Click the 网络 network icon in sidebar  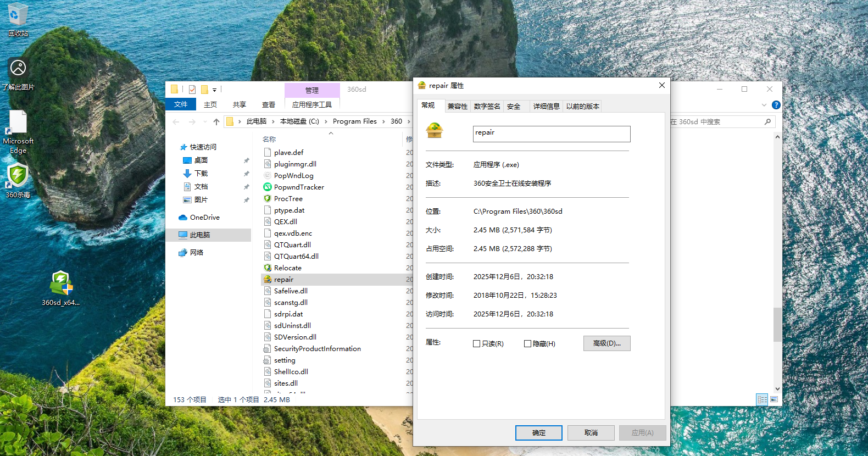183,253
